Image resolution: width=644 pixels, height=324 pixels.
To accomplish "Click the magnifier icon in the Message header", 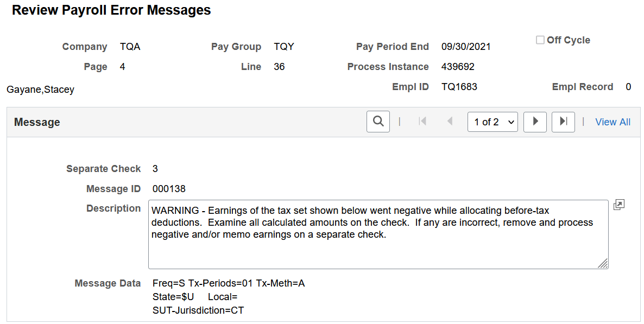I will point(378,122).
